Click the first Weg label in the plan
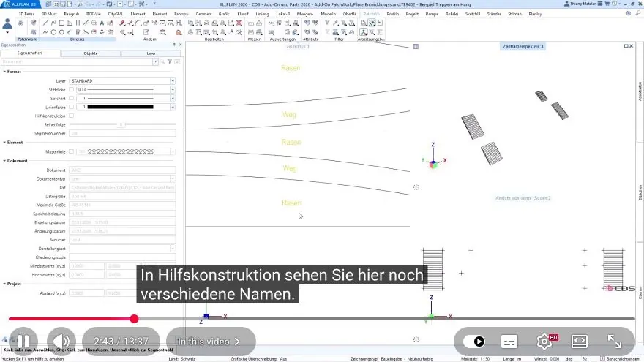The width and height of the screenshot is (644, 362). click(x=289, y=115)
